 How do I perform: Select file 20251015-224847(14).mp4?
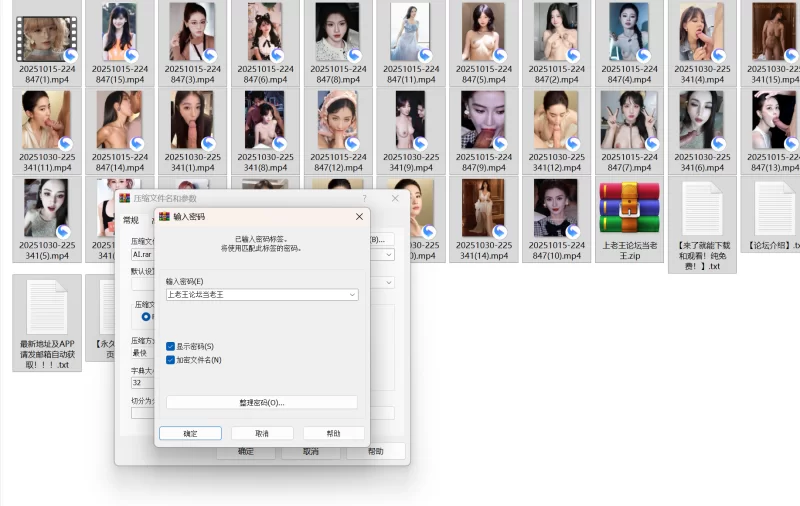(x=119, y=132)
